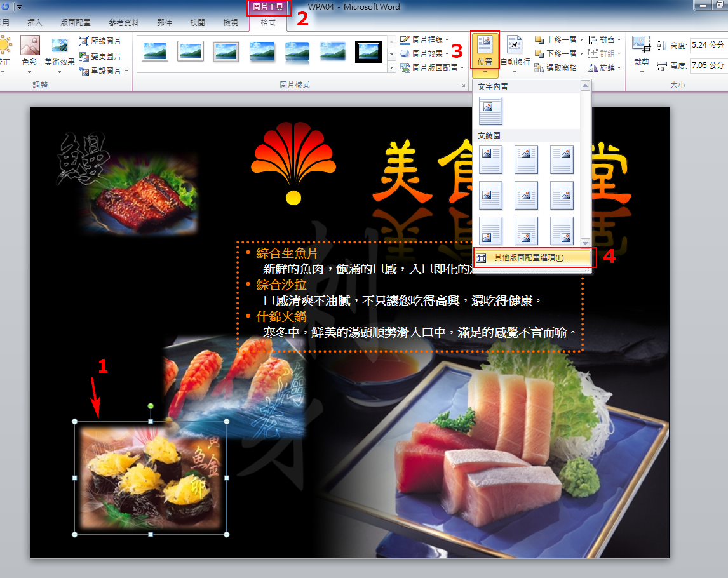Apply the fifth reflected rounded picture style
Screen dimensions: 728x578
297,51
